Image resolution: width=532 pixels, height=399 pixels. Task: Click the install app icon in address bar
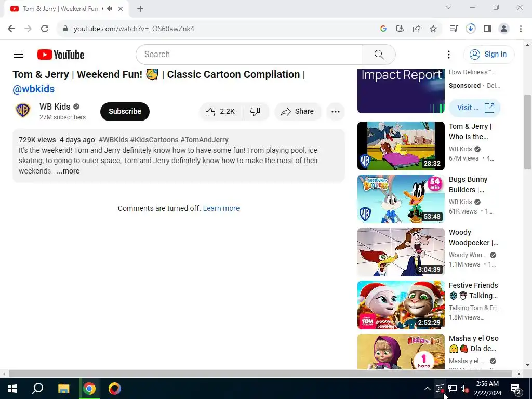click(400, 29)
